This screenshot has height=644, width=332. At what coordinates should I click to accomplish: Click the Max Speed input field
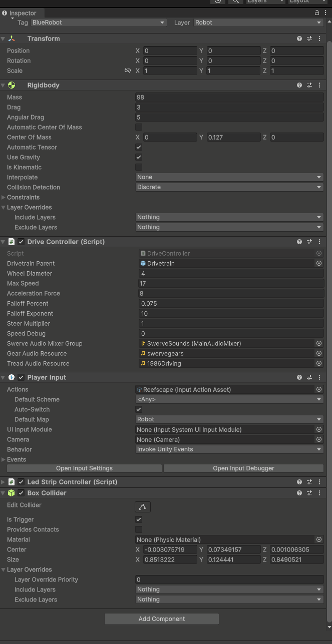pyautogui.click(x=231, y=283)
